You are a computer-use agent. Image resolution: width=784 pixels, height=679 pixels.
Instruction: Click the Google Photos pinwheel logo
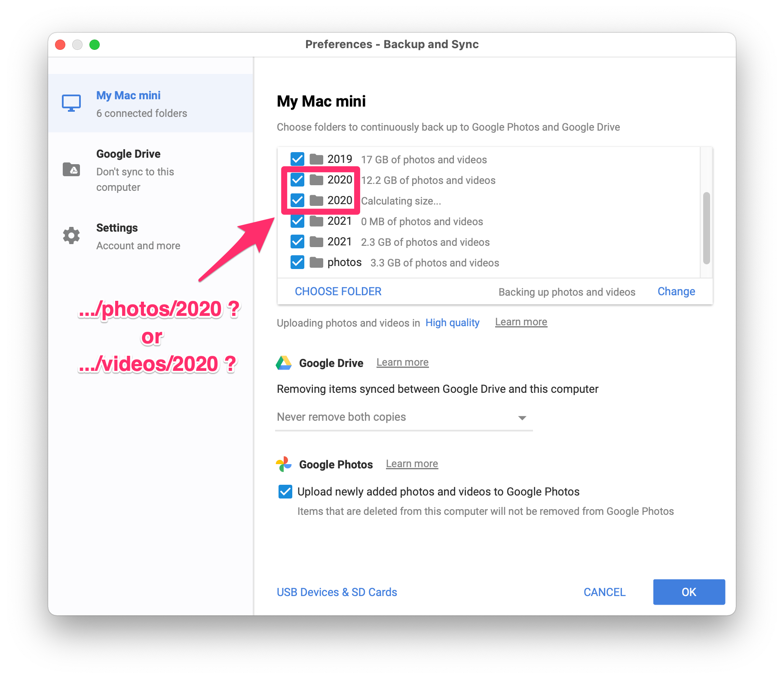pyautogui.click(x=284, y=464)
